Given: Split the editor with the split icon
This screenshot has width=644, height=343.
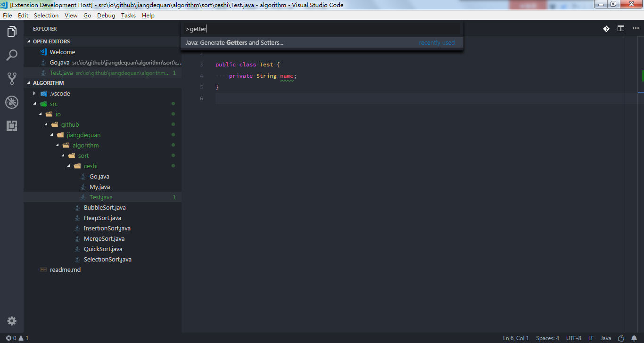Looking at the screenshot, I should 621,29.
